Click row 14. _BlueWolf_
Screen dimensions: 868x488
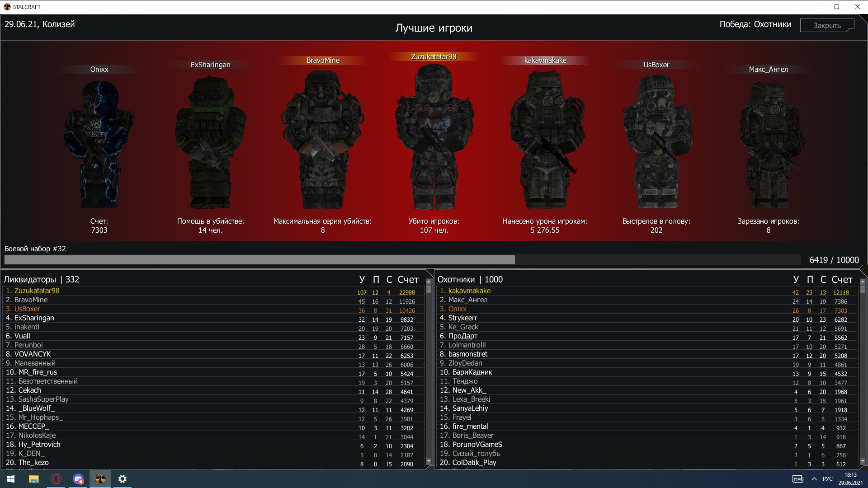click(214, 408)
